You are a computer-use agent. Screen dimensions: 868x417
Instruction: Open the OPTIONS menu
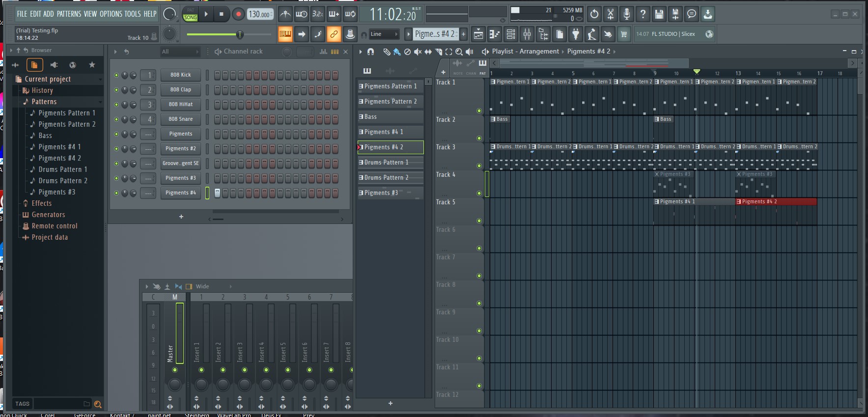pos(111,14)
